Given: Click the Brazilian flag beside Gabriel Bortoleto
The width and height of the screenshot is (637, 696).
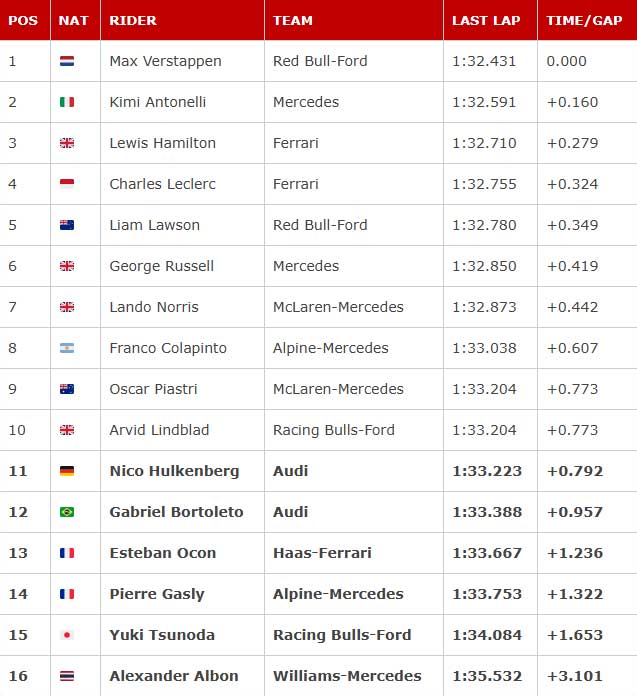Looking at the screenshot, I should tap(67, 512).
